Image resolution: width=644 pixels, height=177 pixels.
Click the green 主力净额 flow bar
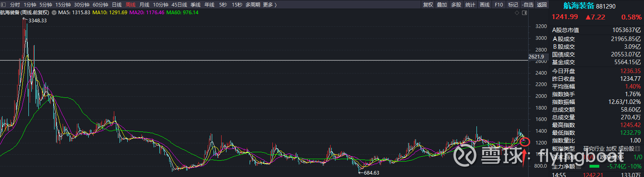click(594, 166)
